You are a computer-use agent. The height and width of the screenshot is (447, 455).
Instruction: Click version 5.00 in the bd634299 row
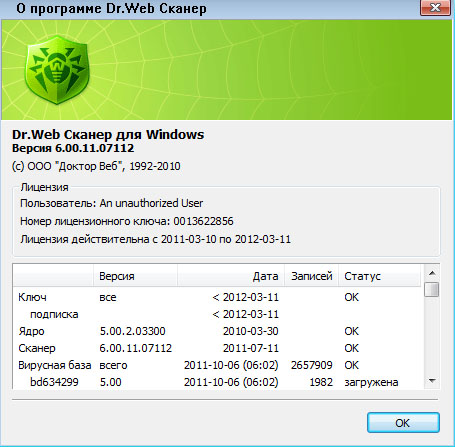[111, 382]
